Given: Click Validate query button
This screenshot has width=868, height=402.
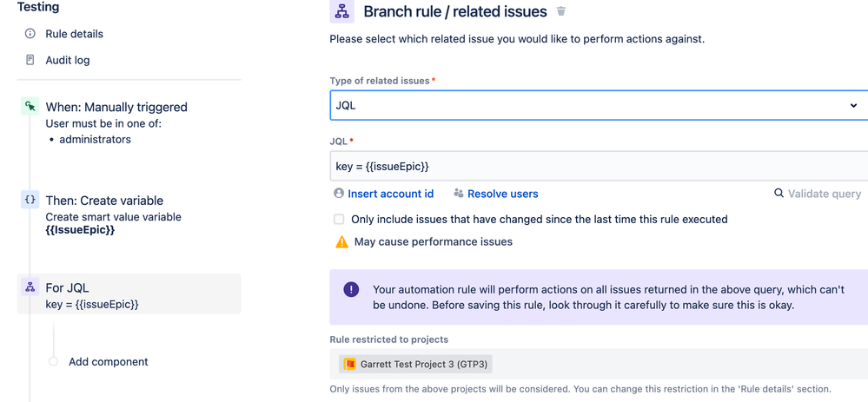Looking at the screenshot, I should [x=824, y=194].
